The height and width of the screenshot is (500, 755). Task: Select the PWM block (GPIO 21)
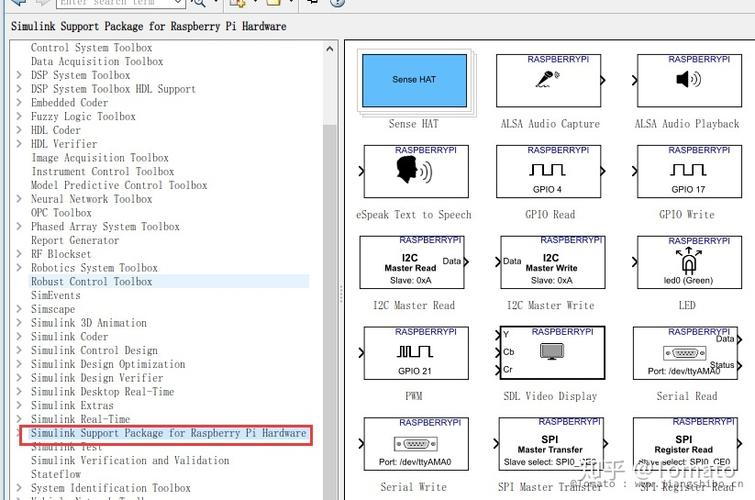point(416,353)
